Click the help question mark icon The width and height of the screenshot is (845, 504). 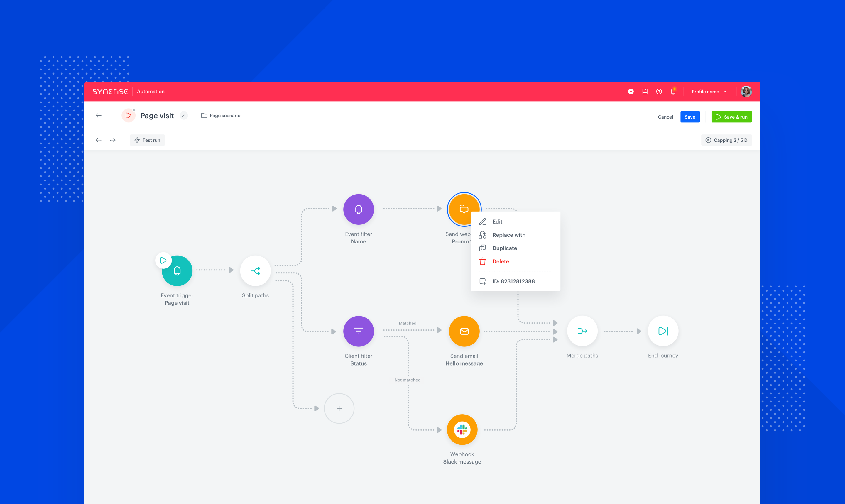659,91
